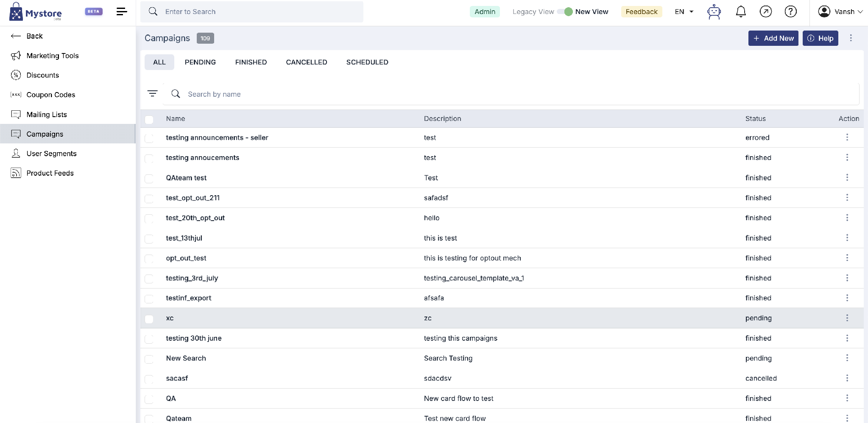This screenshot has height=423, width=868.
Task: Click the Admin badge
Action: (485, 11)
